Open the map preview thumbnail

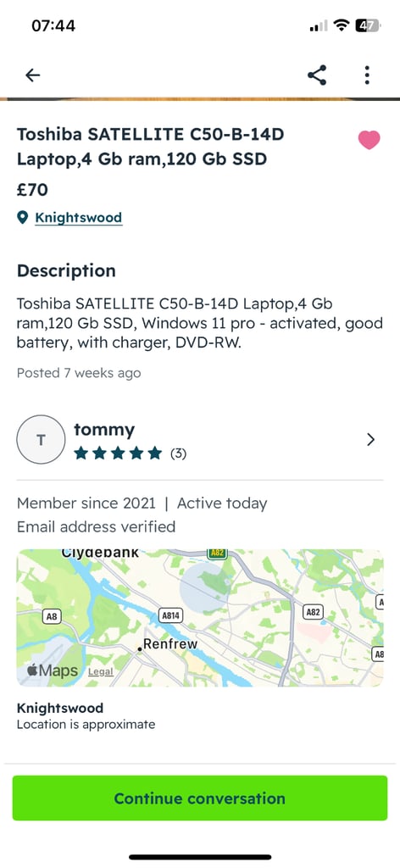(200, 618)
